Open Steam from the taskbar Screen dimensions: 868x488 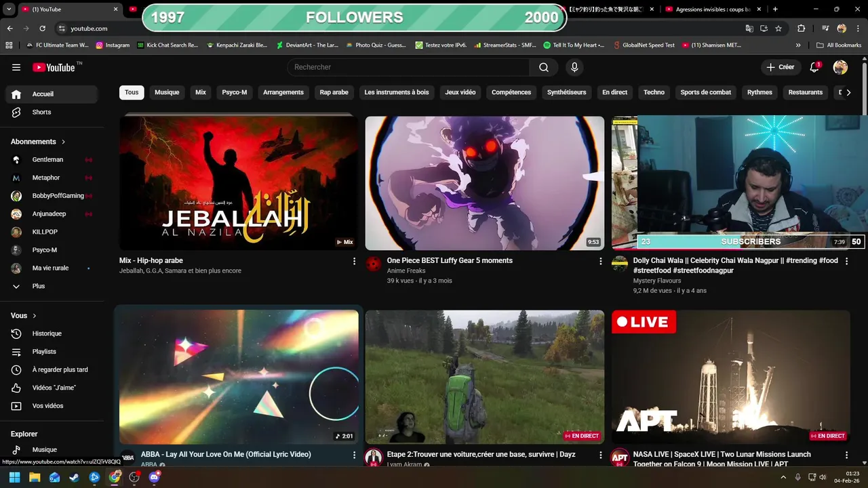point(75,477)
